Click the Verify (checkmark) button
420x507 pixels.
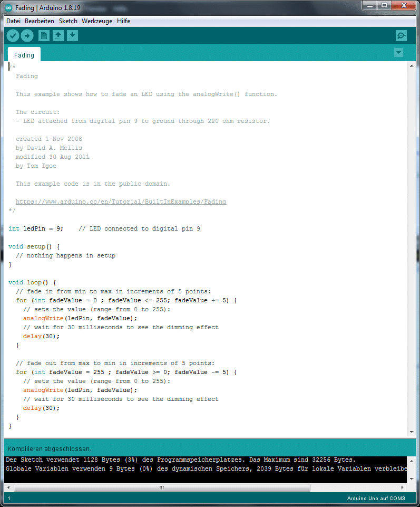click(x=13, y=35)
